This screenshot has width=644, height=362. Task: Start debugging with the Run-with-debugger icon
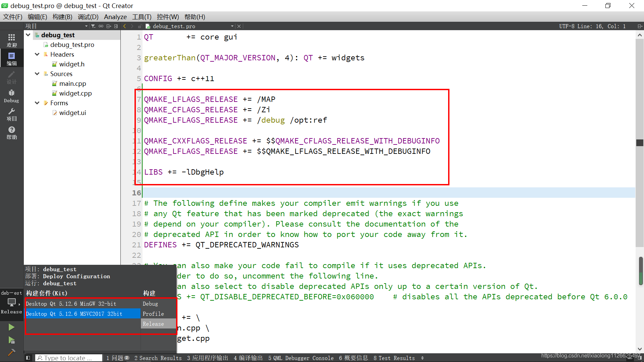click(x=11, y=340)
